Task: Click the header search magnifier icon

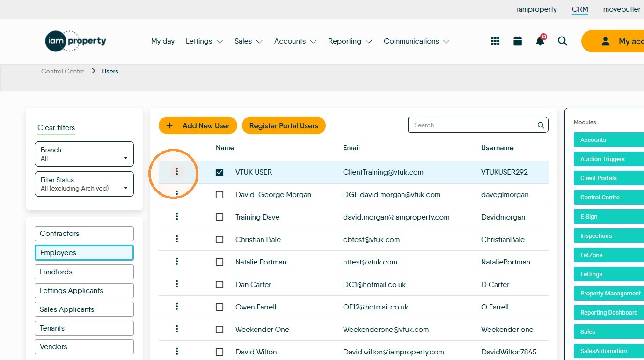Action: [563, 41]
